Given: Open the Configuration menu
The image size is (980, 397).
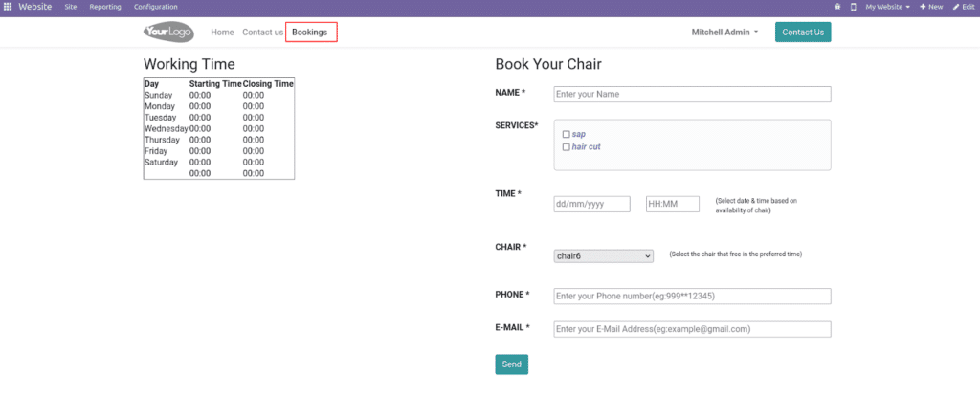Looking at the screenshot, I should point(155,7).
